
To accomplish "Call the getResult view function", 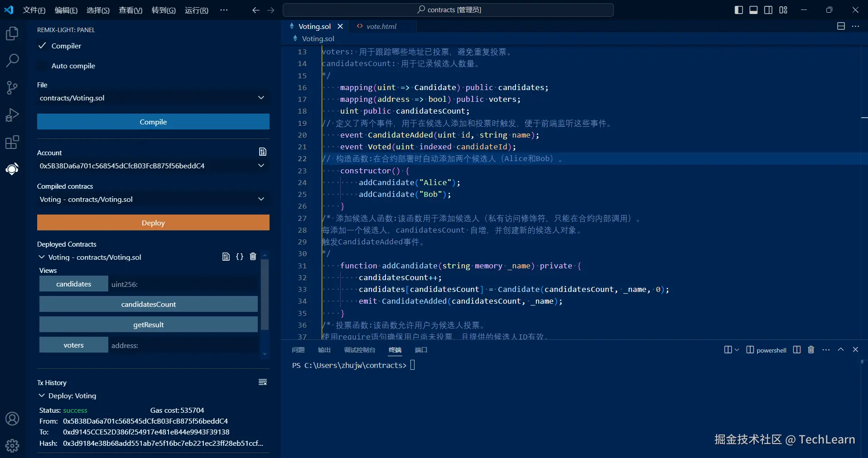I will click(x=149, y=324).
